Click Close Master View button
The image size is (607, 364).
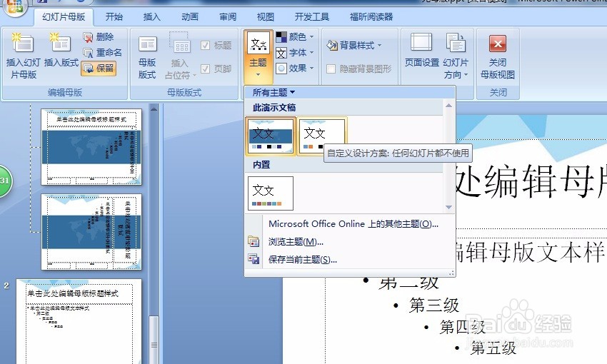point(498,56)
